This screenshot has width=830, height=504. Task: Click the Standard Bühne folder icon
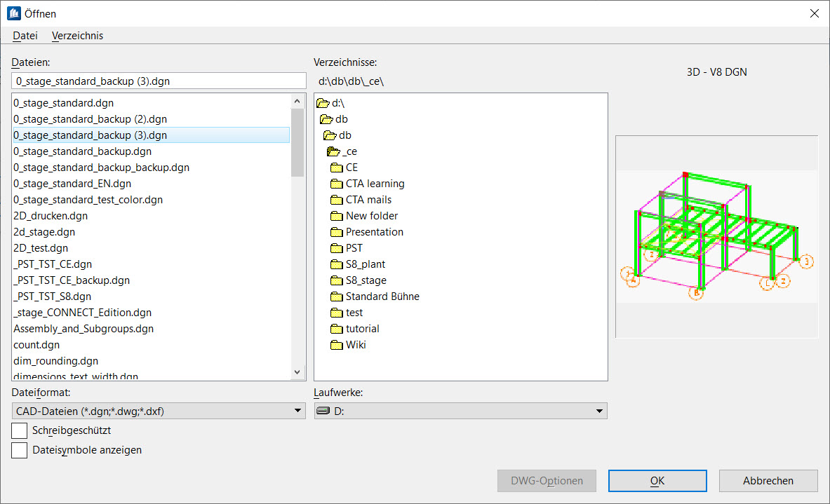click(x=337, y=297)
